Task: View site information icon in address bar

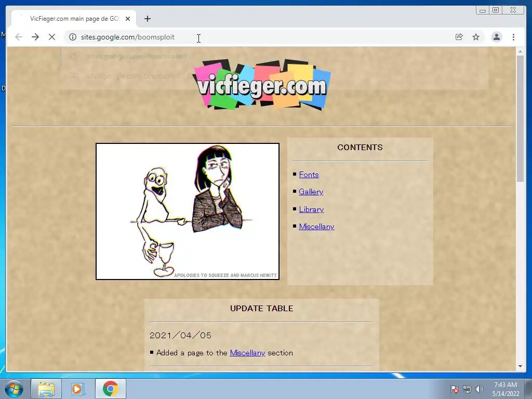Action: coord(73,37)
